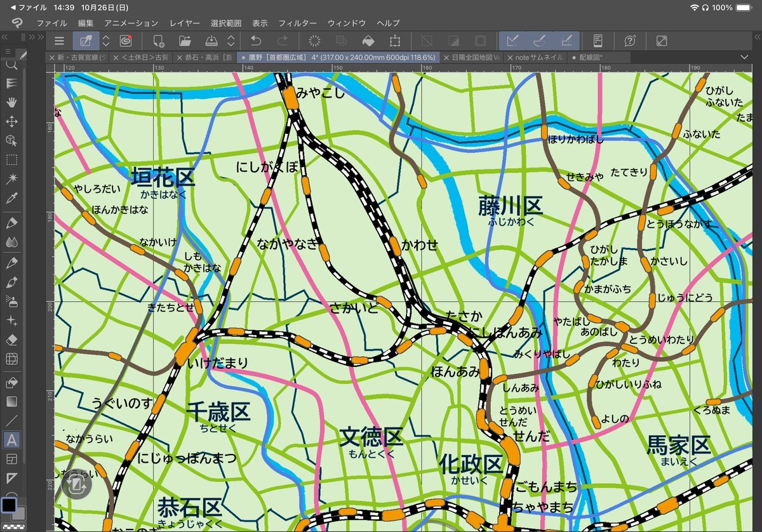The image size is (762, 532).
Task: Pick the Eyedropper tool
Action: click(x=11, y=198)
